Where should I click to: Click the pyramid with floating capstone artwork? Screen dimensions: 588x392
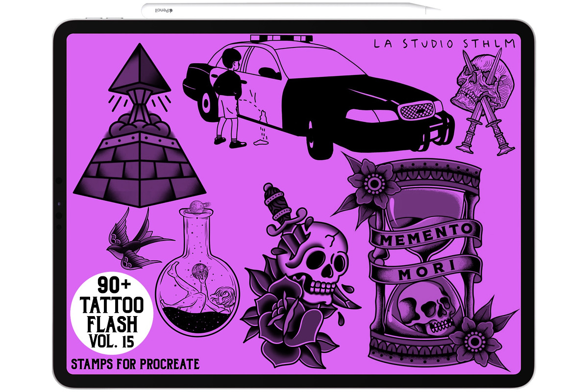pos(139,125)
